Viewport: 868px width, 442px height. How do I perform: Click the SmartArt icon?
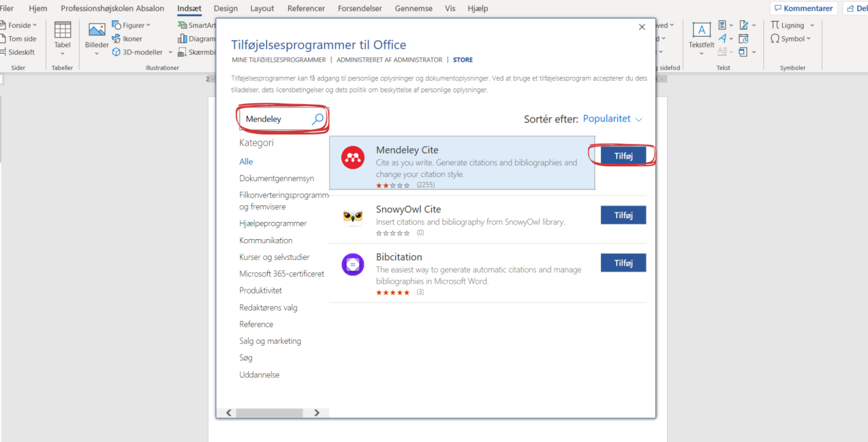[x=182, y=25]
